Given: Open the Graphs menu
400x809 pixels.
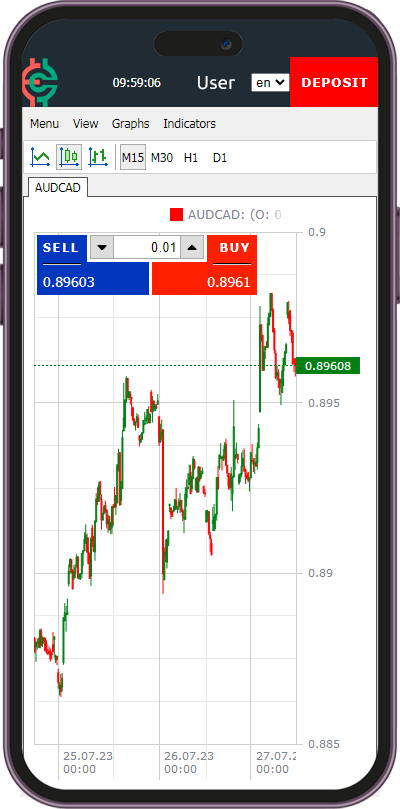Looking at the screenshot, I should (131, 124).
